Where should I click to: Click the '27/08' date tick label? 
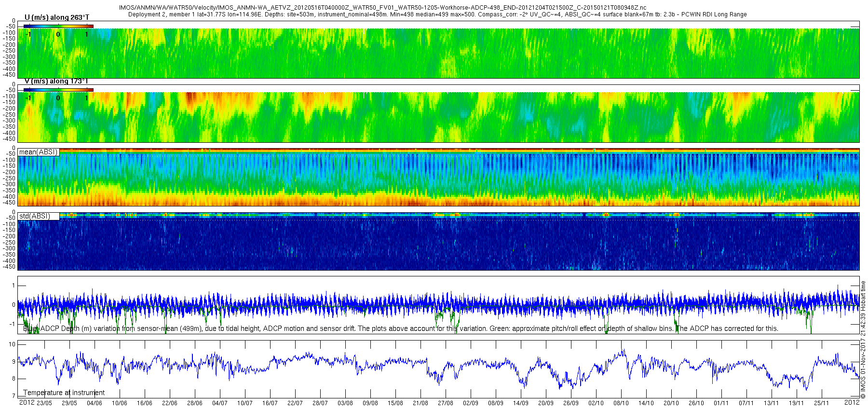(446, 403)
